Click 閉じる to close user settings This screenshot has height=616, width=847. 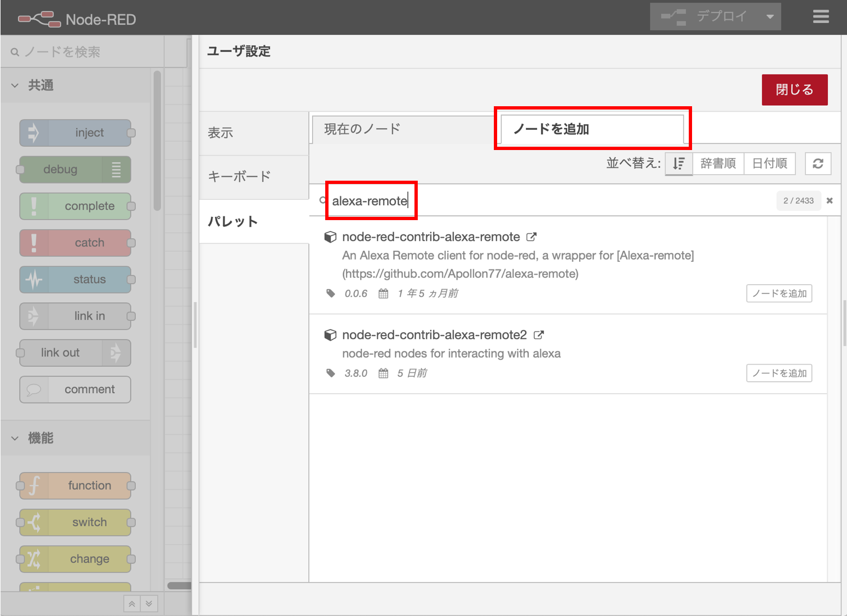point(794,89)
